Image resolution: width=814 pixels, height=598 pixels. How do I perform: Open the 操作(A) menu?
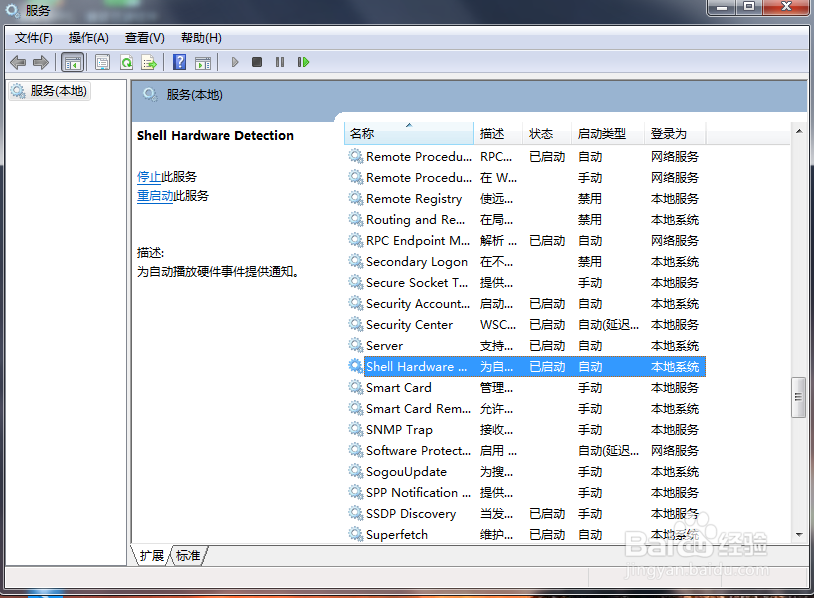pos(89,38)
